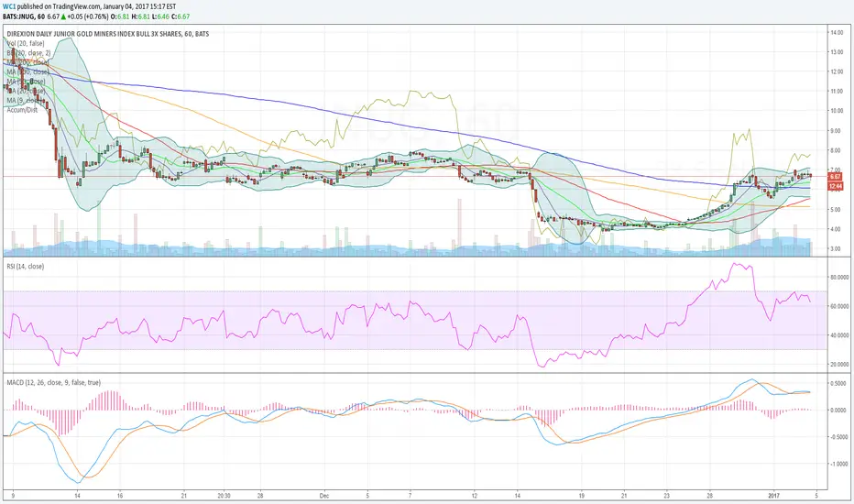The image size is (854, 504).
Task: Click the 14.00 level on the price scale
Action: coord(836,33)
